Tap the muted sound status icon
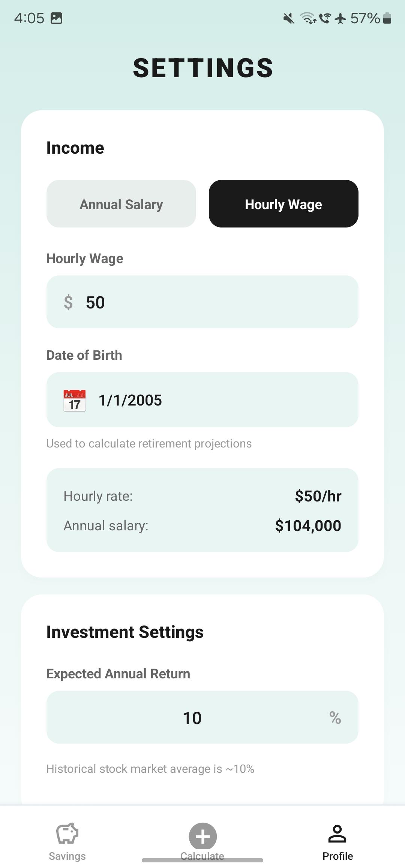The image size is (405, 868). coord(288,18)
